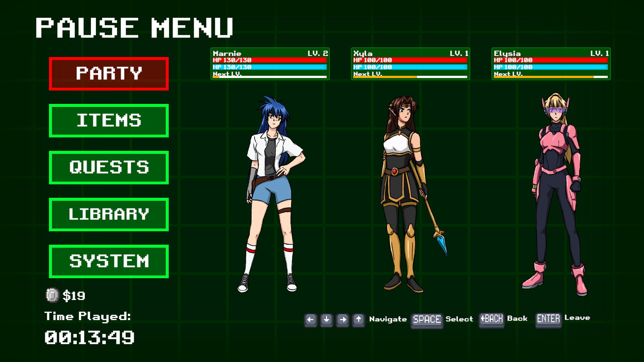Open the QUESTS menu
644x362 pixels.
coord(108,167)
